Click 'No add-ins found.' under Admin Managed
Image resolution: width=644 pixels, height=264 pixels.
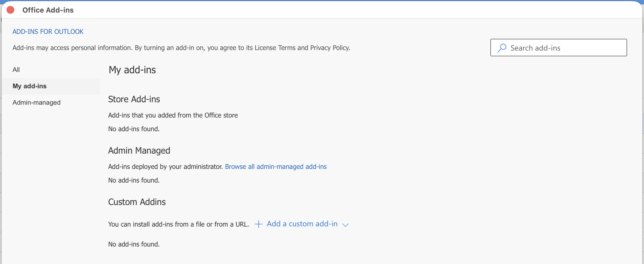[x=134, y=180]
